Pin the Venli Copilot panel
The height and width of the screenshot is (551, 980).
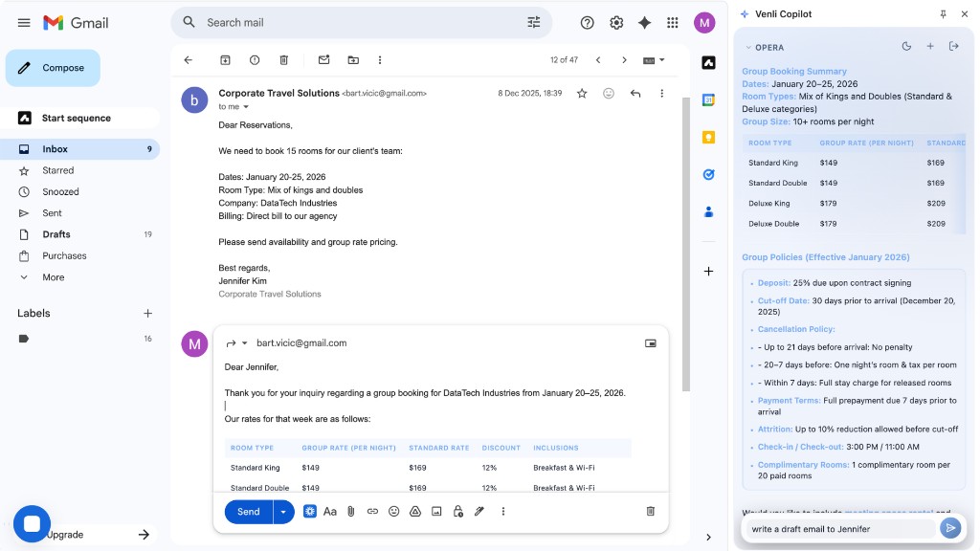tap(944, 13)
